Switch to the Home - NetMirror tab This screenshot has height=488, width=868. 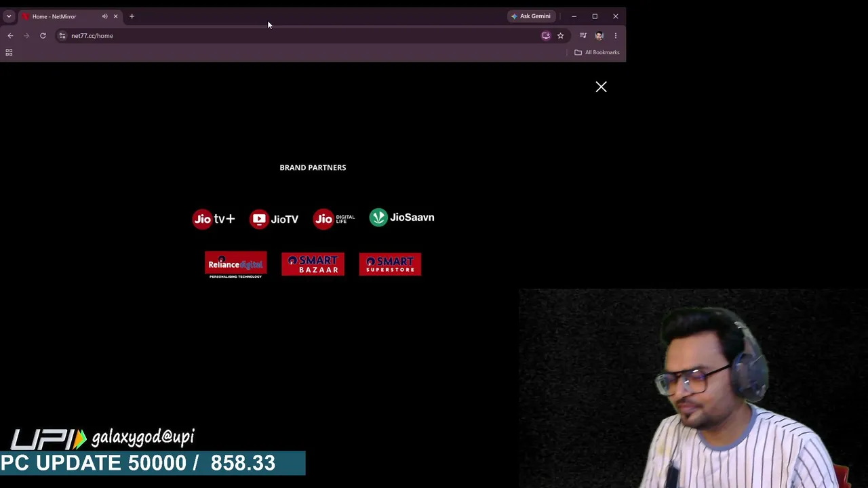[70, 16]
